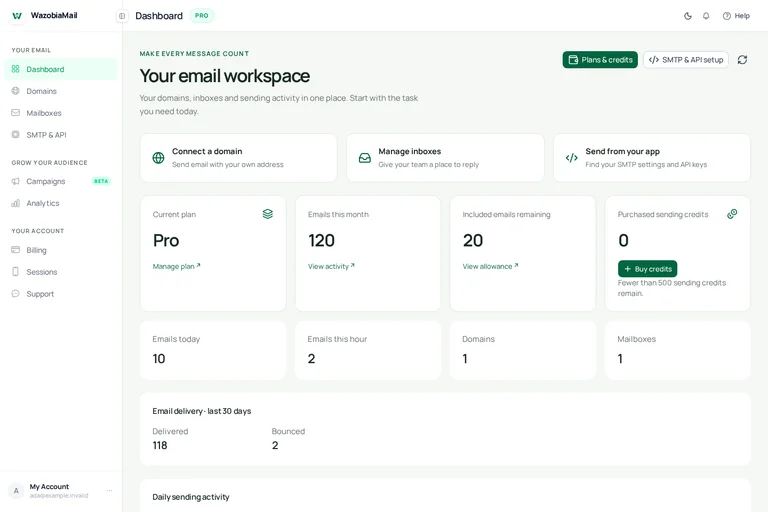Image resolution: width=768 pixels, height=512 pixels.
Task: Open the Manage inboxes card
Action: pos(445,158)
